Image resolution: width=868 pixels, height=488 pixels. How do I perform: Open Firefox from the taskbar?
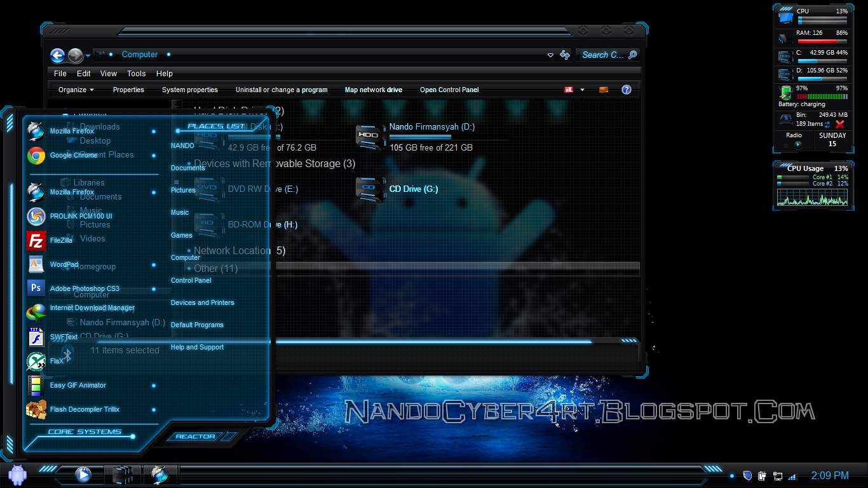(159, 475)
